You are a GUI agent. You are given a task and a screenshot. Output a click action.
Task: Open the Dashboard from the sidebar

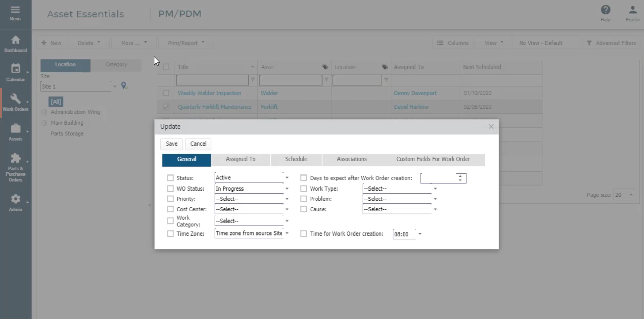pos(15,41)
